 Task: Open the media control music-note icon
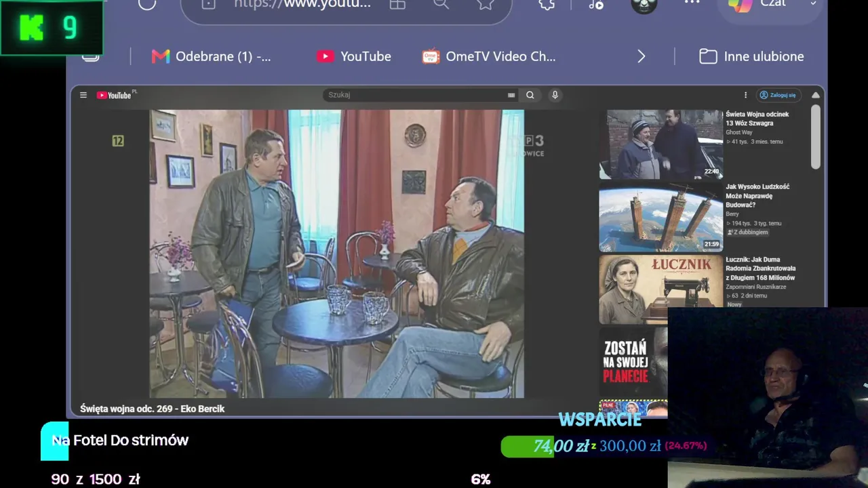tap(596, 4)
